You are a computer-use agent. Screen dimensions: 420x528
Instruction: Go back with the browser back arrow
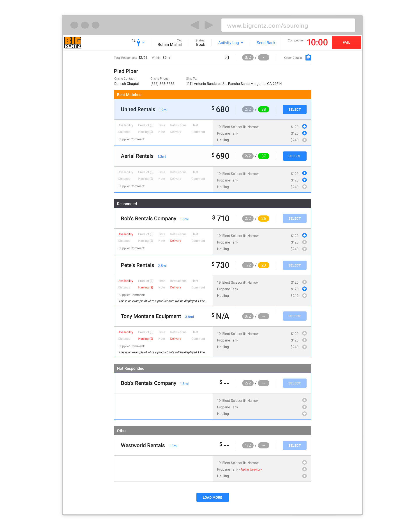[195, 25]
